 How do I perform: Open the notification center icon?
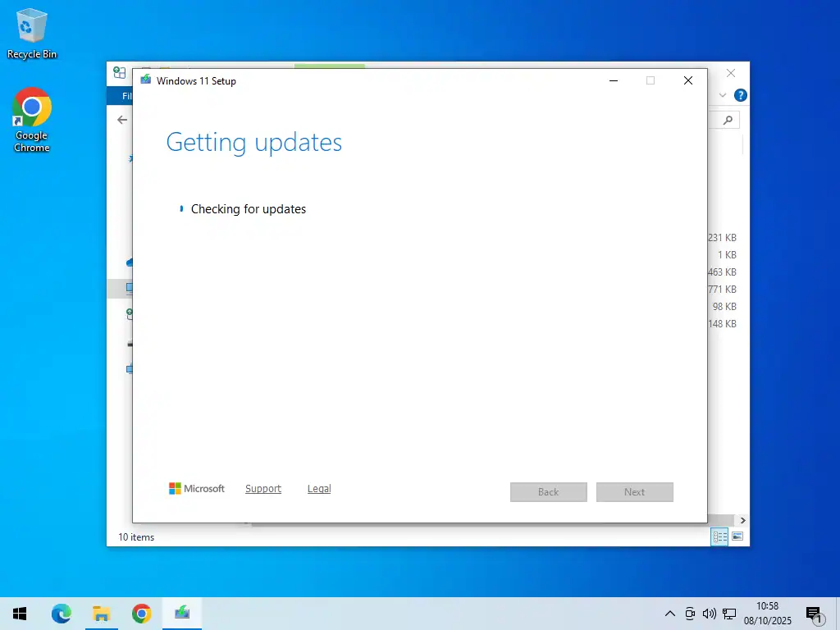814,614
